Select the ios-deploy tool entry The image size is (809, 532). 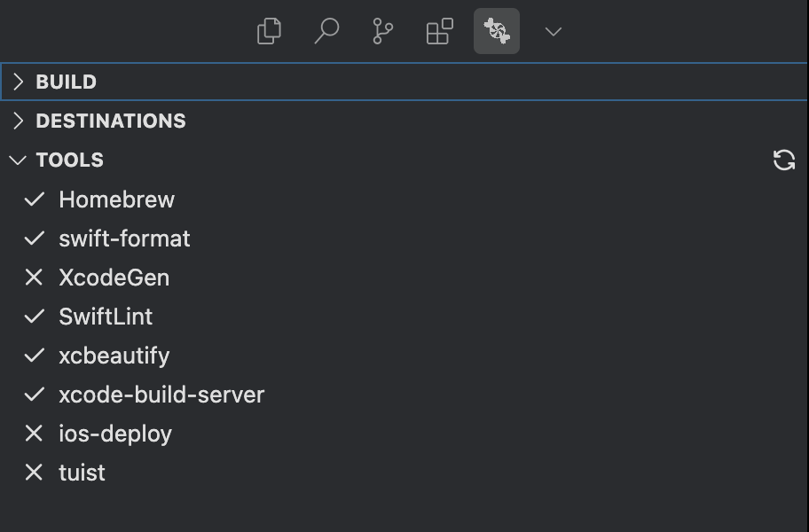point(115,434)
